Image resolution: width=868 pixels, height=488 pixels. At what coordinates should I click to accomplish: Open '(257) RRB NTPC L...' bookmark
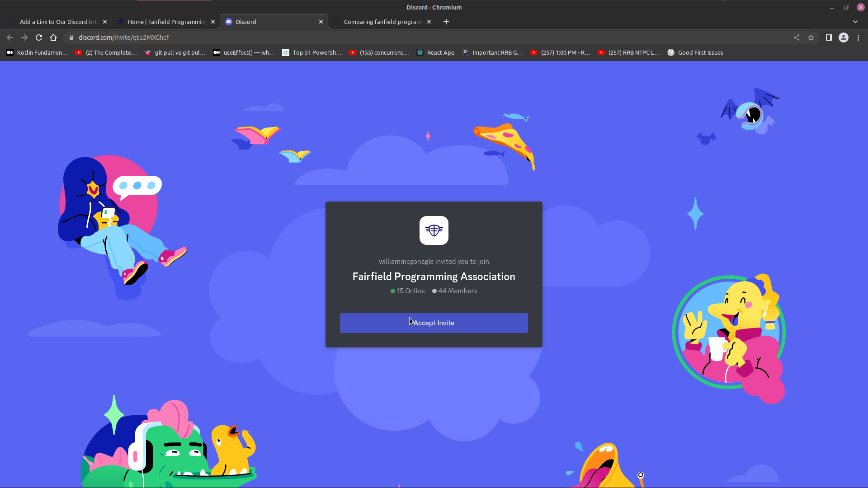(x=629, y=52)
